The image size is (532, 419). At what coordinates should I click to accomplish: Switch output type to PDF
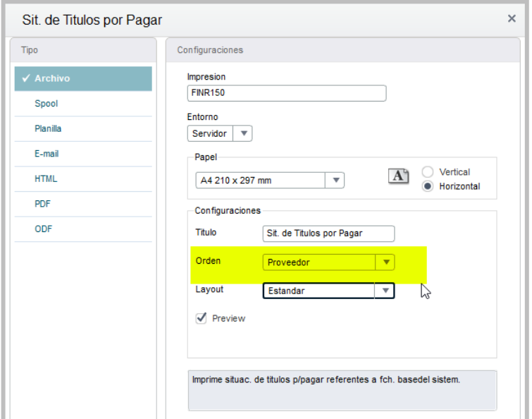pyautogui.click(x=83, y=204)
